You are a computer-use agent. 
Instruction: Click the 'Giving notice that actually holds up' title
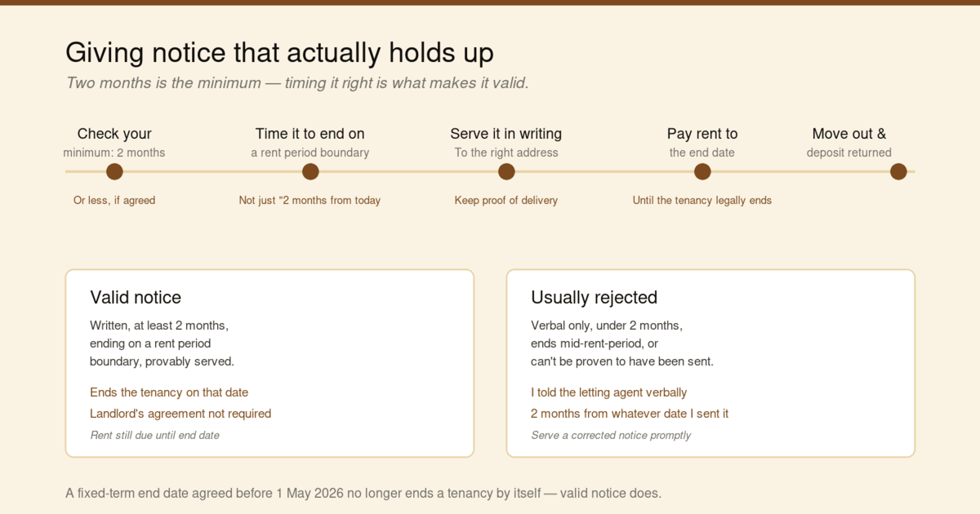[279, 53]
